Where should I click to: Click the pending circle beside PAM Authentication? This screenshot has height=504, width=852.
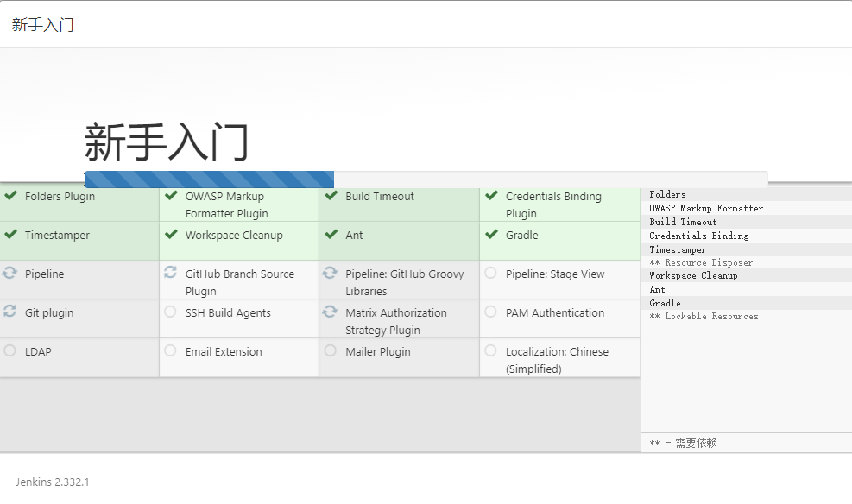[x=491, y=312]
